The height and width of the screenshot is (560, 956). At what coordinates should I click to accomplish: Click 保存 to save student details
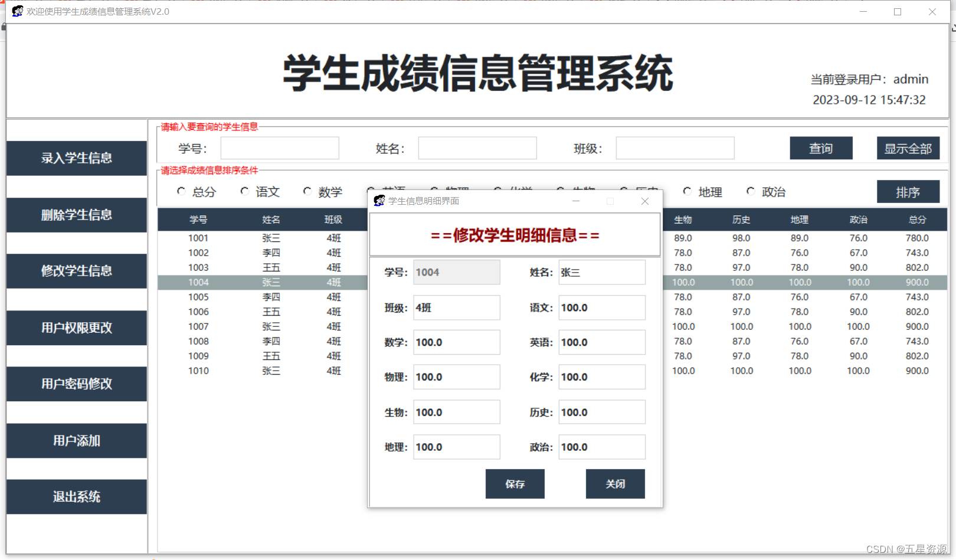click(515, 484)
